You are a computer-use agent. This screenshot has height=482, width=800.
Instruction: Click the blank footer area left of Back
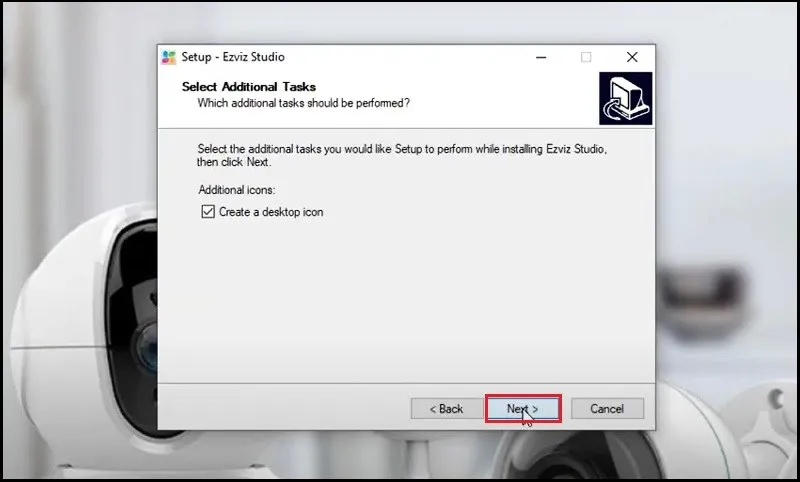click(x=280, y=409)
